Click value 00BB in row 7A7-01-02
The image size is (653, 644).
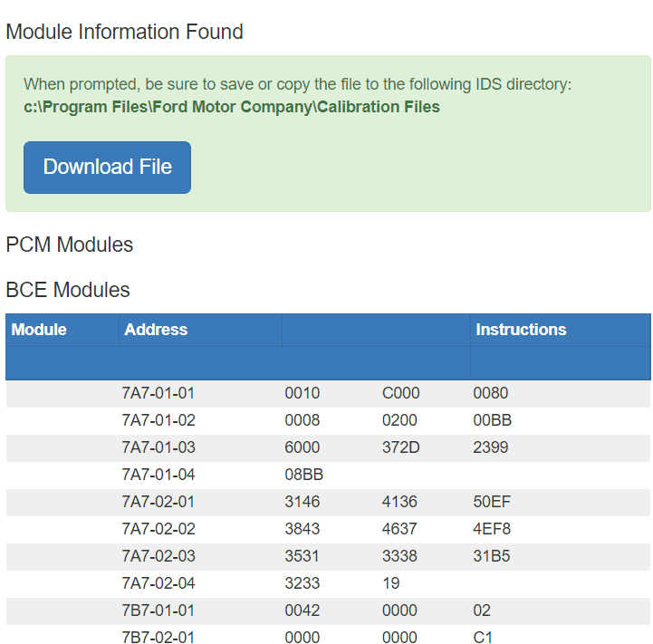pyautogui.click(x=493, y=420)
